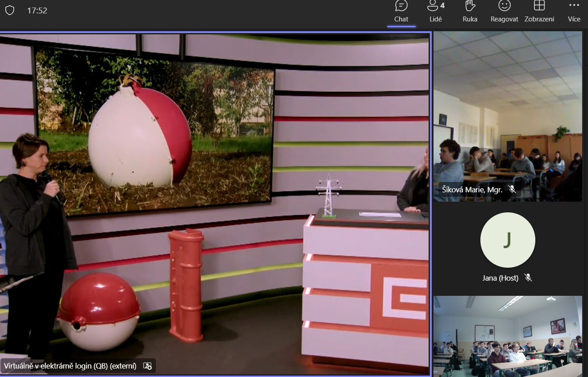Click the "Šiková Marie, Mgr." name label
588x377 pixels.
tap(472, 190)
